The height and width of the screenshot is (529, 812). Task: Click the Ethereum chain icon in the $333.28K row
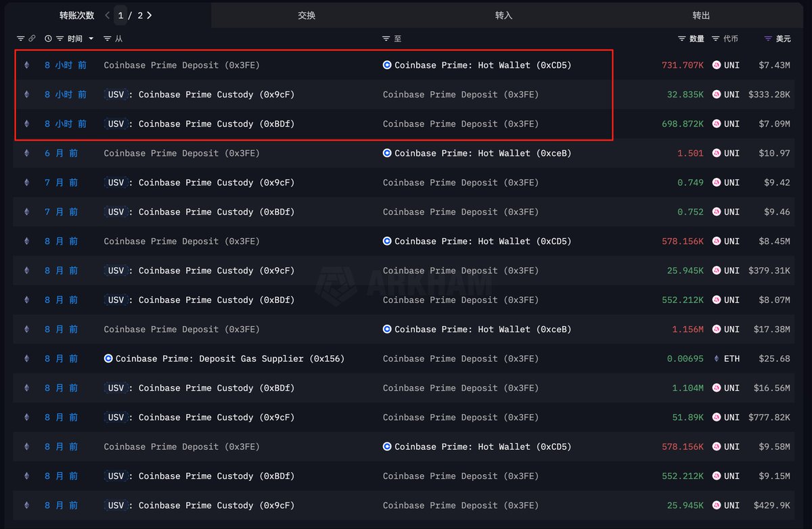point(27,95)
